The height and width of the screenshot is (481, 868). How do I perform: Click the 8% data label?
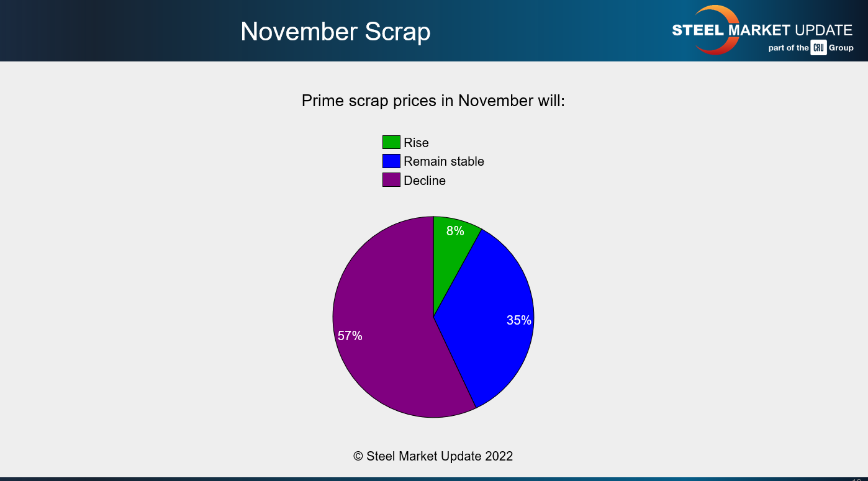coord(455,231)
